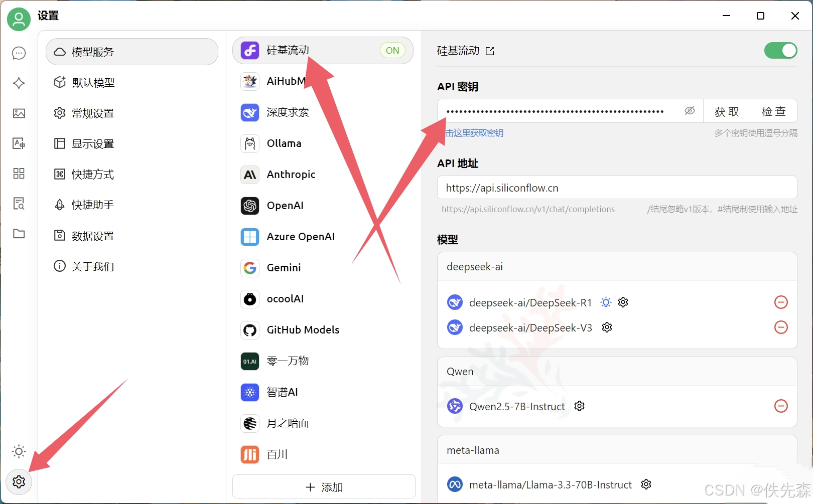This screenshot has width=813, height=504.
Task: Click the meta-llama/Llama-3.3-70B-Instruct model name
Action: click(x=550, y=485)
